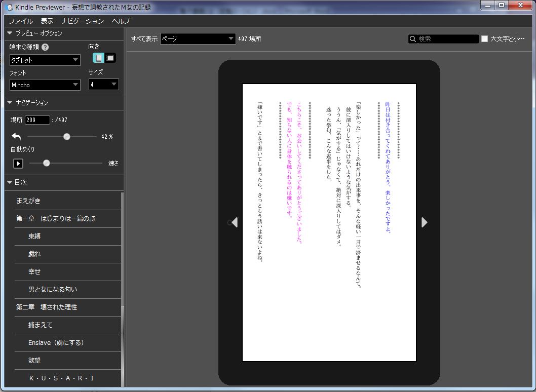Click the book page preview area

[329, 222]
